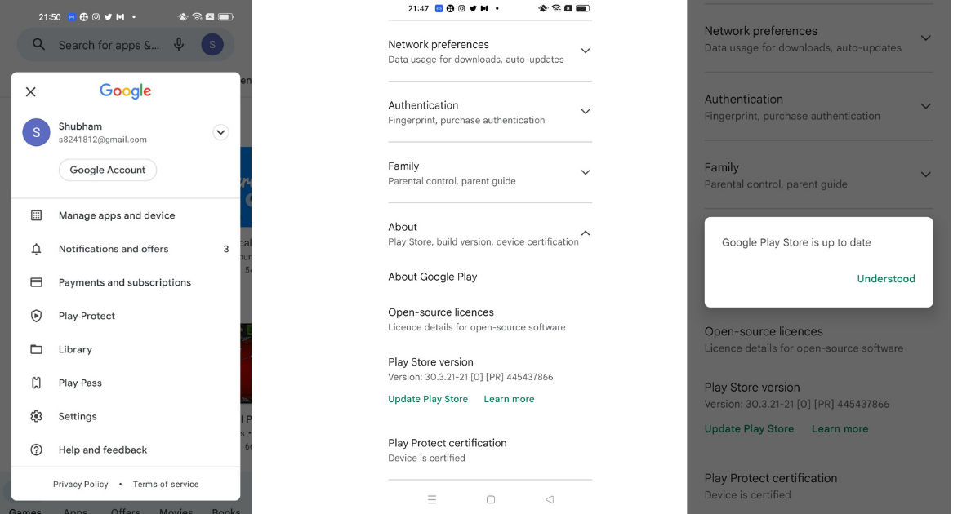Screen dimensions: 980x514
Task: Collapse the About section chevron
Action: pyautogui.click(x=585, y=233)
